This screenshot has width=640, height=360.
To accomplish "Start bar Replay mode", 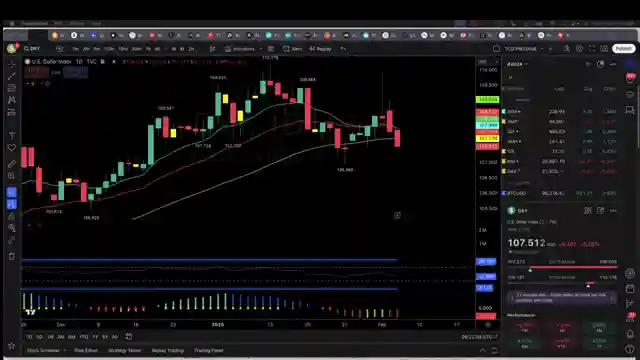I will [320, 49].
